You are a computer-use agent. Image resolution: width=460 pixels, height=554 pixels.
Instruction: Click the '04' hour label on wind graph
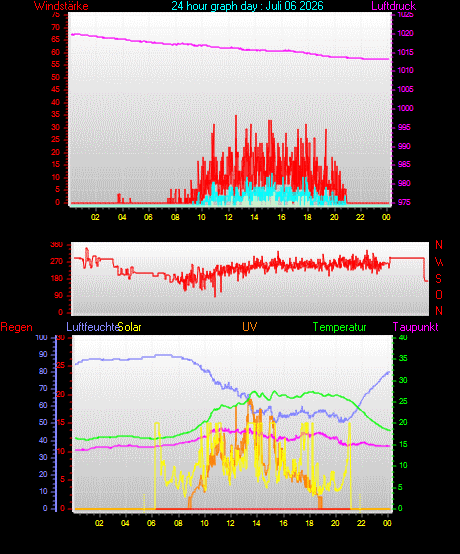[x=122, y=217]
